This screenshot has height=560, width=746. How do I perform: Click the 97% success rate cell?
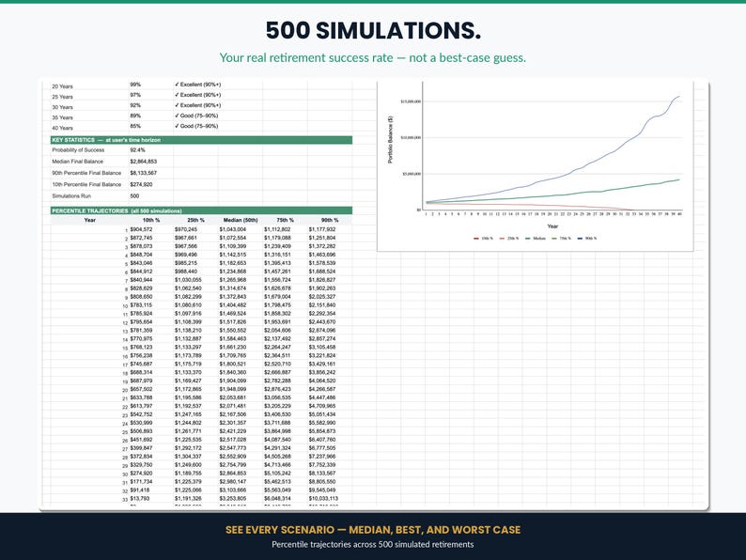(135, 95)
